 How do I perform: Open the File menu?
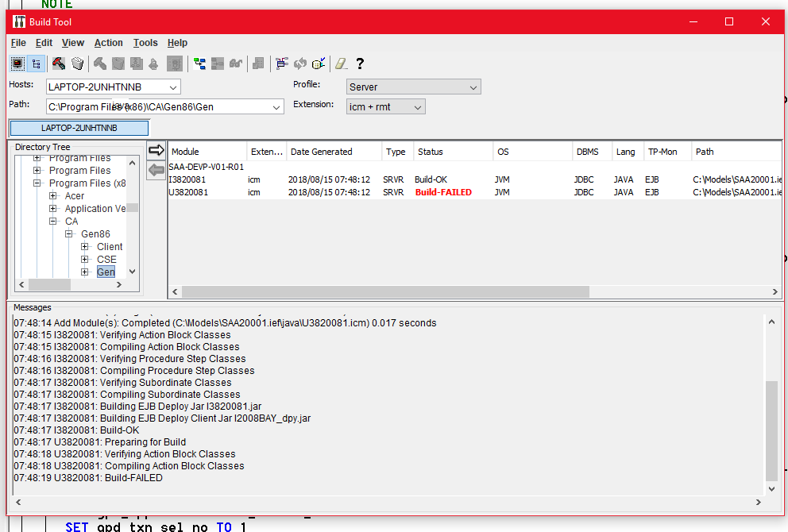coord(18,43)
